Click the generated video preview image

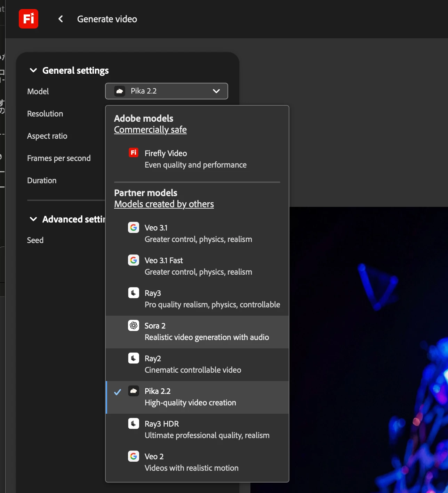(369, 350)
